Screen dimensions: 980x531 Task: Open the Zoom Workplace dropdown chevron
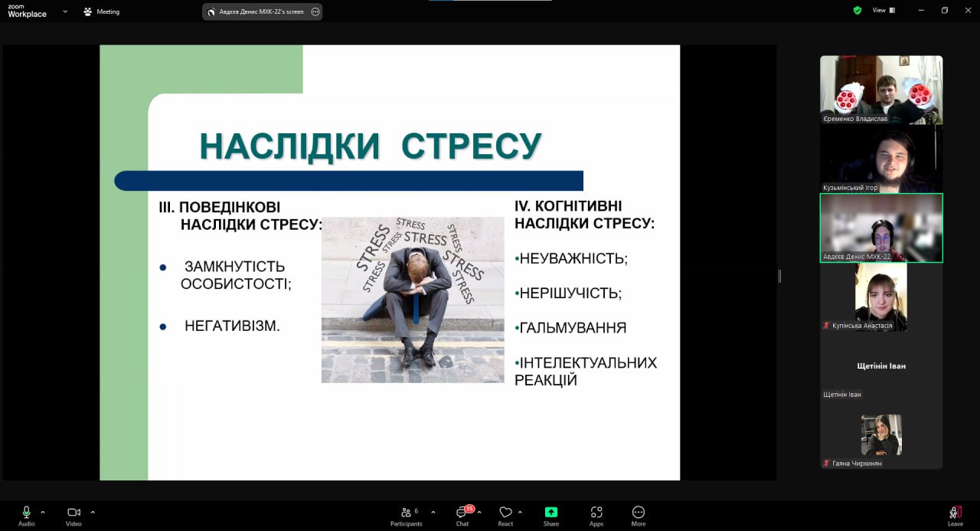pos(65,11)
